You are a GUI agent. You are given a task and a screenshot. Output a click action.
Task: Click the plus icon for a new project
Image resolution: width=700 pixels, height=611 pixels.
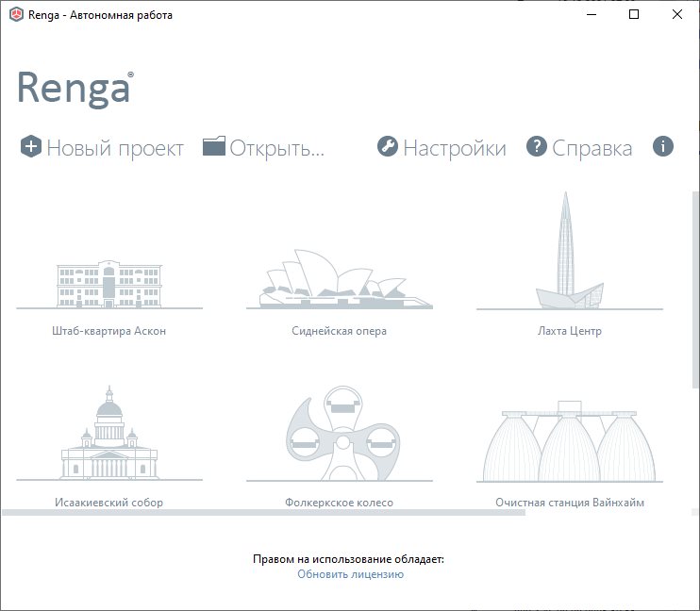tap(31, 146)
